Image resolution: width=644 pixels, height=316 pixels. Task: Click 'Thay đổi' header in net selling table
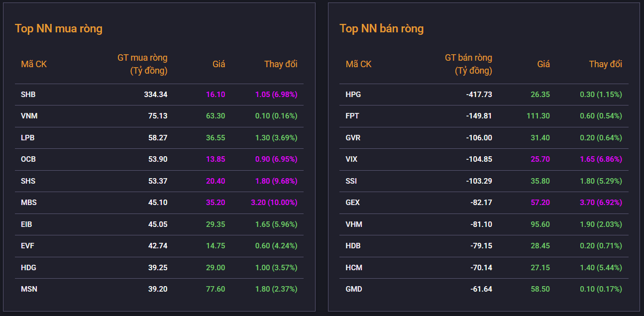pos(606,64)
